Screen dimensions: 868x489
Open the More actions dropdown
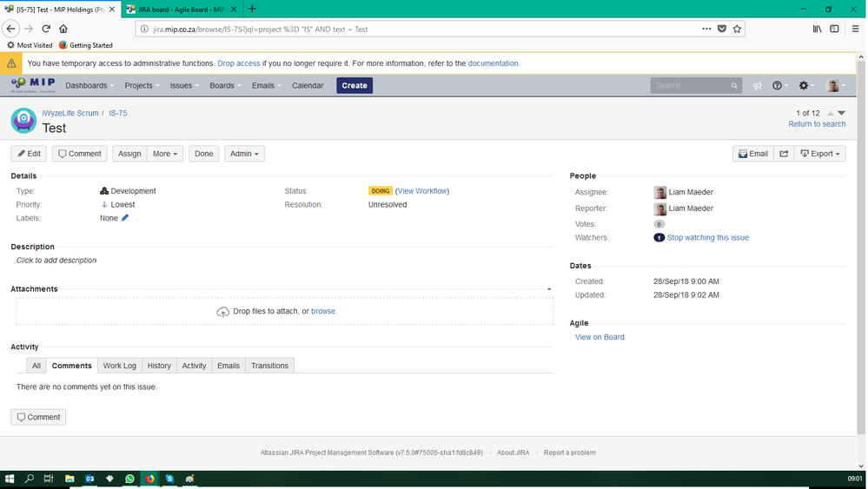(x=165, y=154)
